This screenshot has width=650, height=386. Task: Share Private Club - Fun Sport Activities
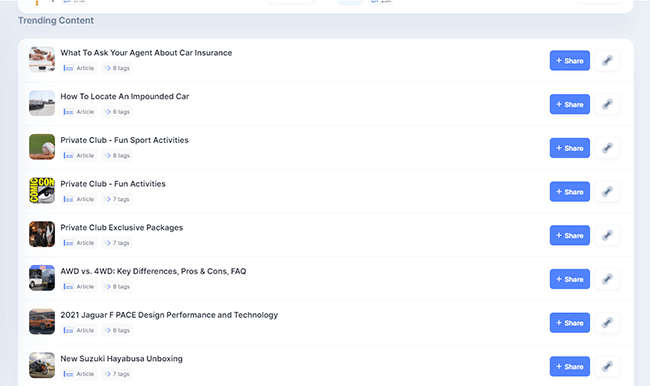tap(570, 148)
